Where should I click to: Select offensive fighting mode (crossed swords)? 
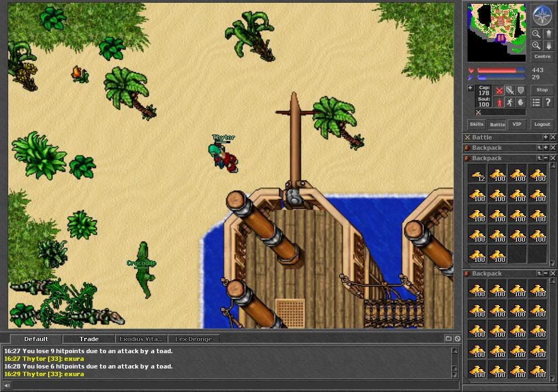(499, 91)
